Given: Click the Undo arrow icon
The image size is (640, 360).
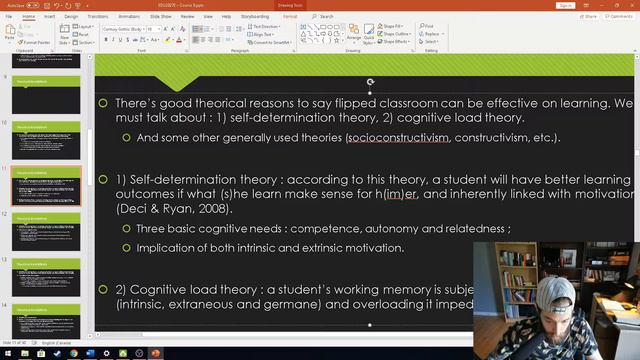Looking at the screenshot, I should pyautogui.click(x=57, y=6).
